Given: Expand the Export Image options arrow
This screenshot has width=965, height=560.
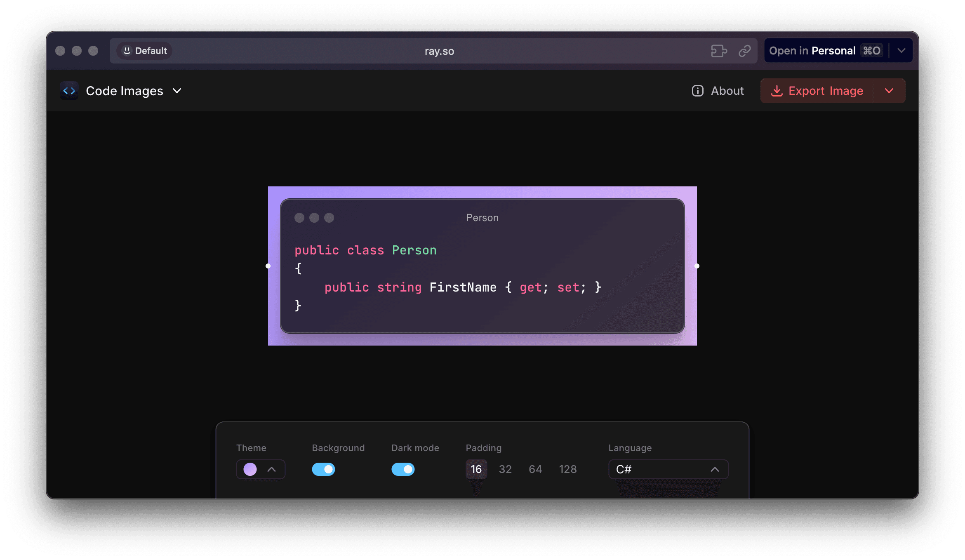Looking at the screenshot, I should tap(889, 91).
